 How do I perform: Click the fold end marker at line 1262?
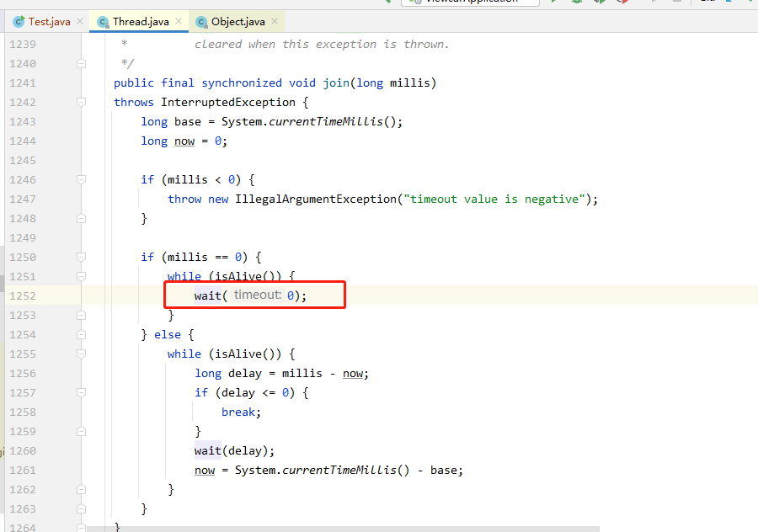coord(81,489)
